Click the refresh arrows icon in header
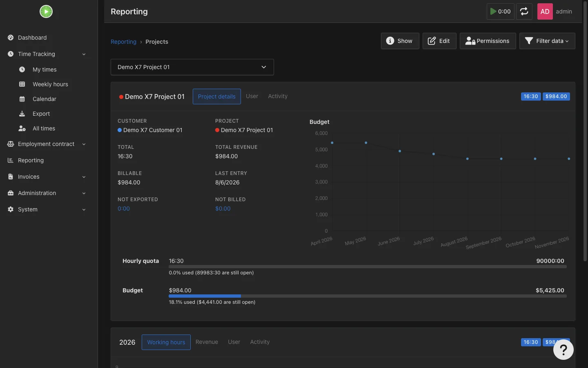This screenshot has width=588, height=368. pyautogui.click(x=524, y=11)
